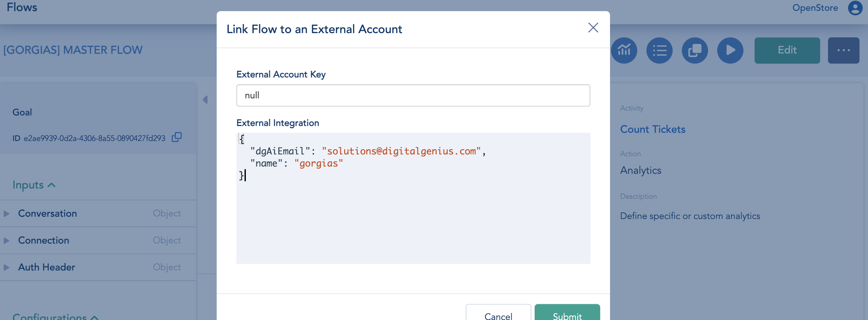Close the Link Flow dialog
Image resolution: width=868 pixels, height=320 pixels.
[593, 28]
